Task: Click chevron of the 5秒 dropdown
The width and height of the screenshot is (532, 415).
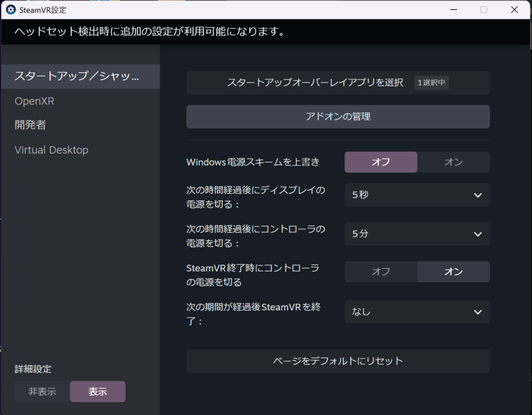Action: coord(478,195)
